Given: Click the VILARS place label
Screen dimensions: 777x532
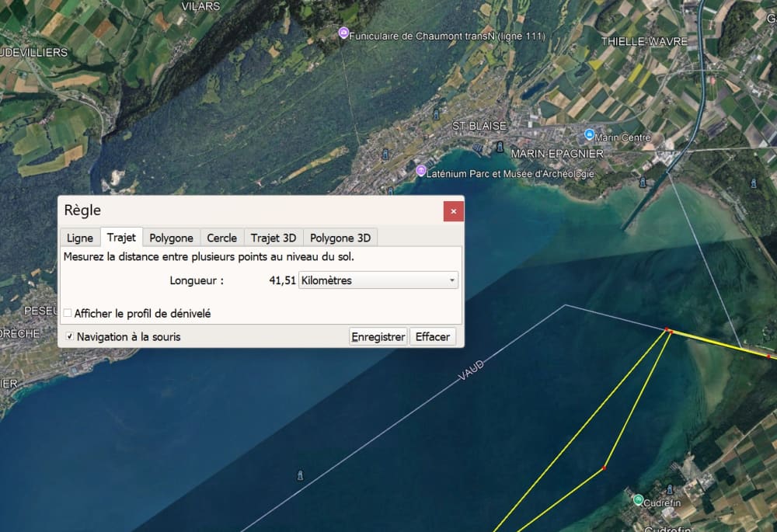Looking at the screenshot, I should point(200,6).
